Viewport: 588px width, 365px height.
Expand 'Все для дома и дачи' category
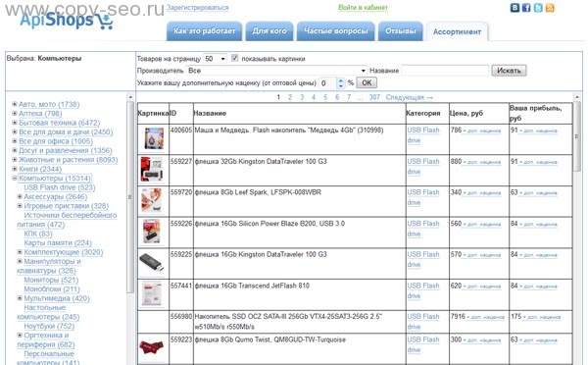(15, 131)
